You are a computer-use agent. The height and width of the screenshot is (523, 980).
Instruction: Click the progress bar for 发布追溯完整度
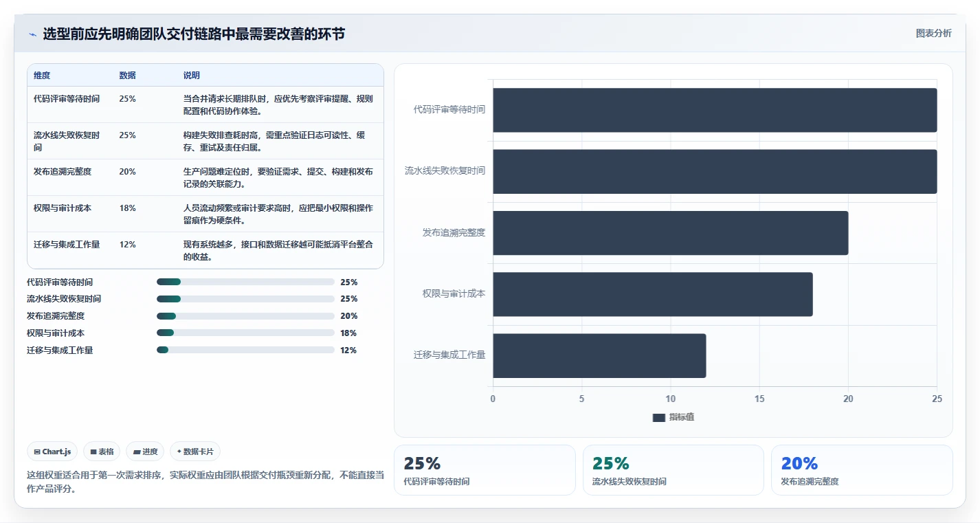(245, 316)
